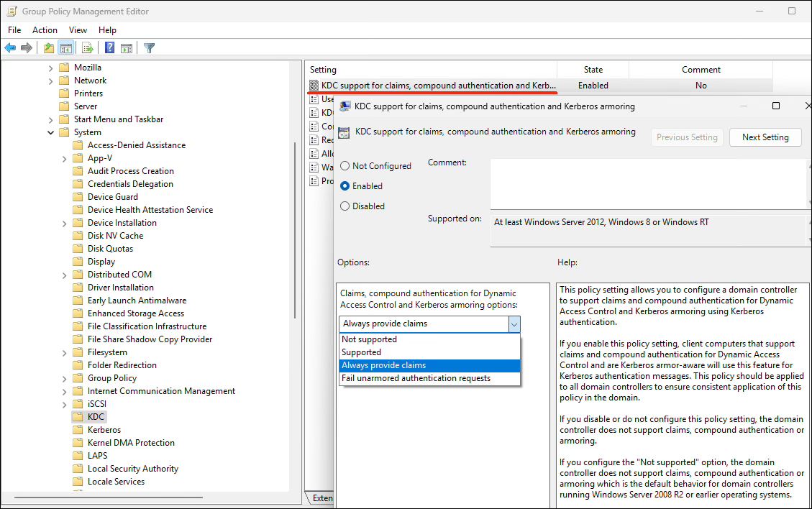The image size is (812, 509).
Task: Select the Disabled radio button
Action: pyautogui.click(x=345, y=206)
